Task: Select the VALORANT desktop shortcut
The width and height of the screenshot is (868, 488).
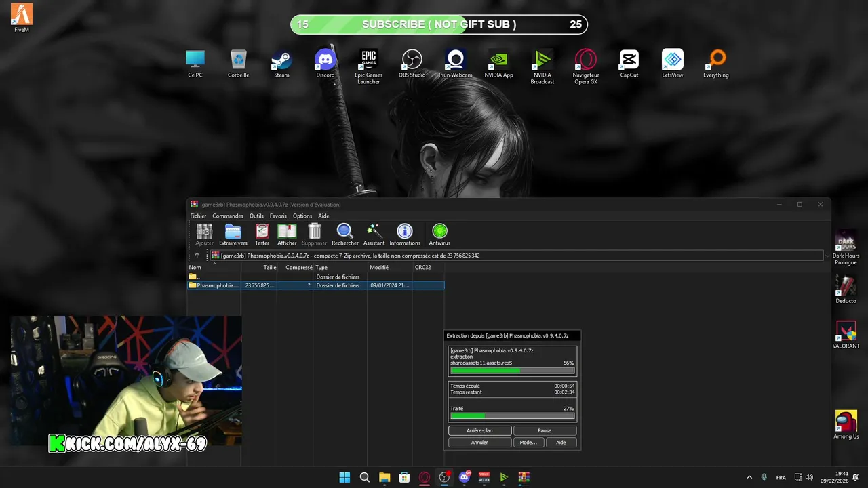Action: 846,335
